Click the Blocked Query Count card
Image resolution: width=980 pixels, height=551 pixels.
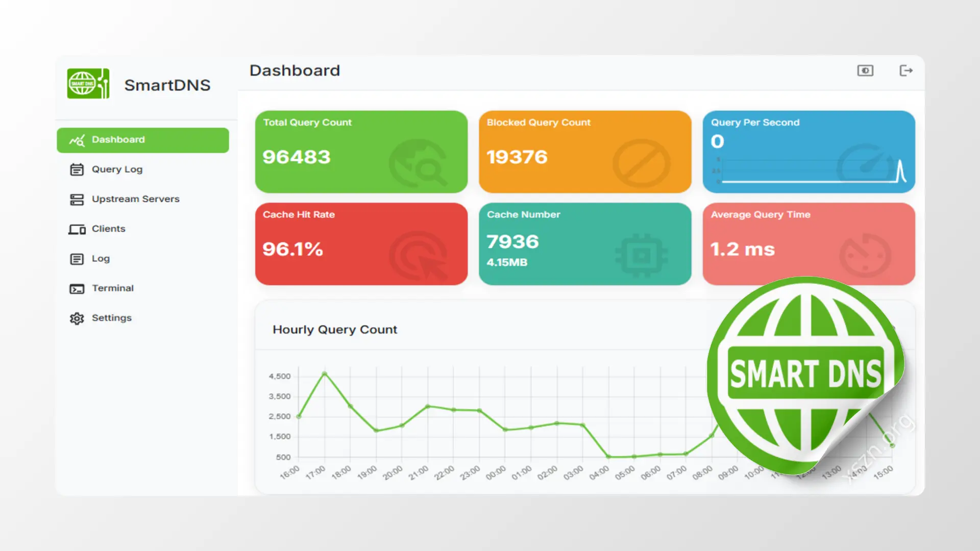[x=585, y=152]
